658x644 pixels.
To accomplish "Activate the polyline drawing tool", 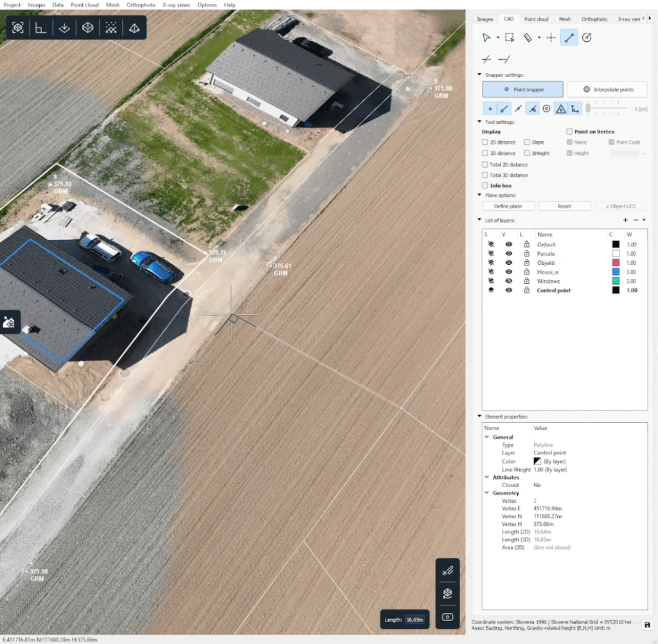I will [568, 38].
